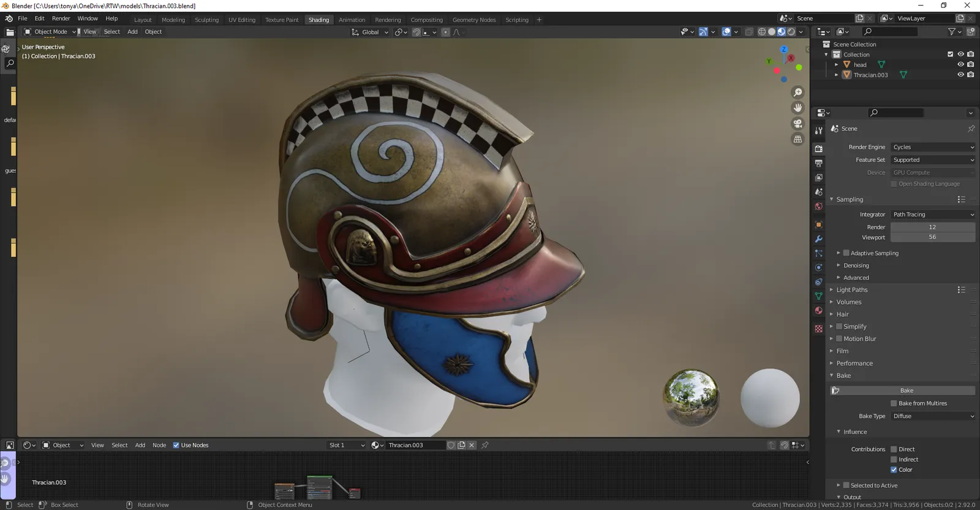Open the Object Data properties tab
The width and height of the screenshot is (980, 510).
pyautogui.click(x=819, y=296)
